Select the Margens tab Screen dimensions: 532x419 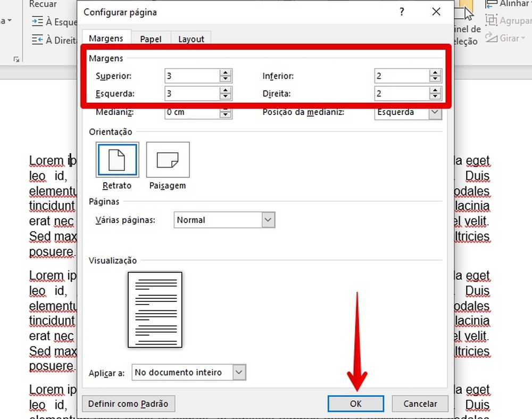tap(106, 38)
